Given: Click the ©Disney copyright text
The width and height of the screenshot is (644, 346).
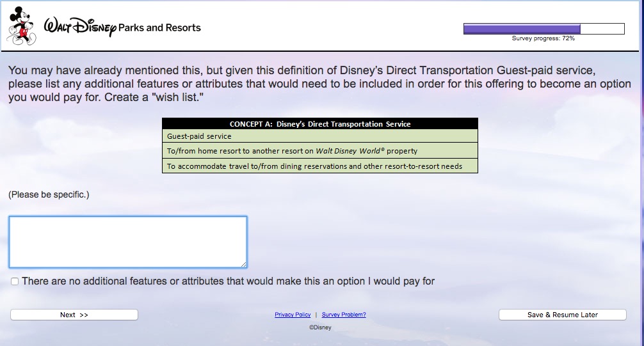Looking at the screenshot, I should coord(320,327).
